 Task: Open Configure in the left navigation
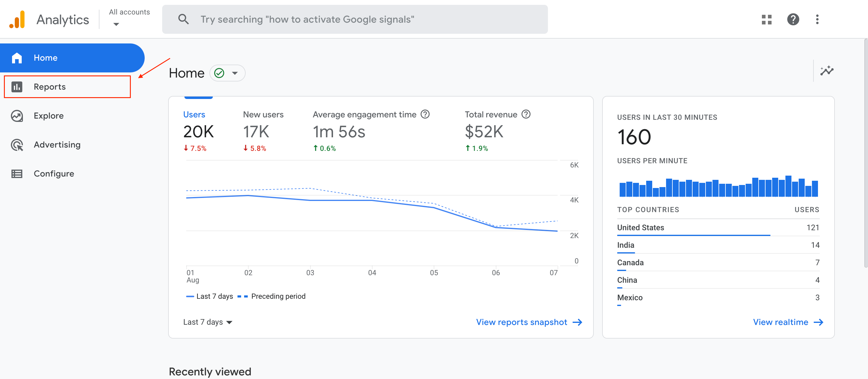point(72,174)
